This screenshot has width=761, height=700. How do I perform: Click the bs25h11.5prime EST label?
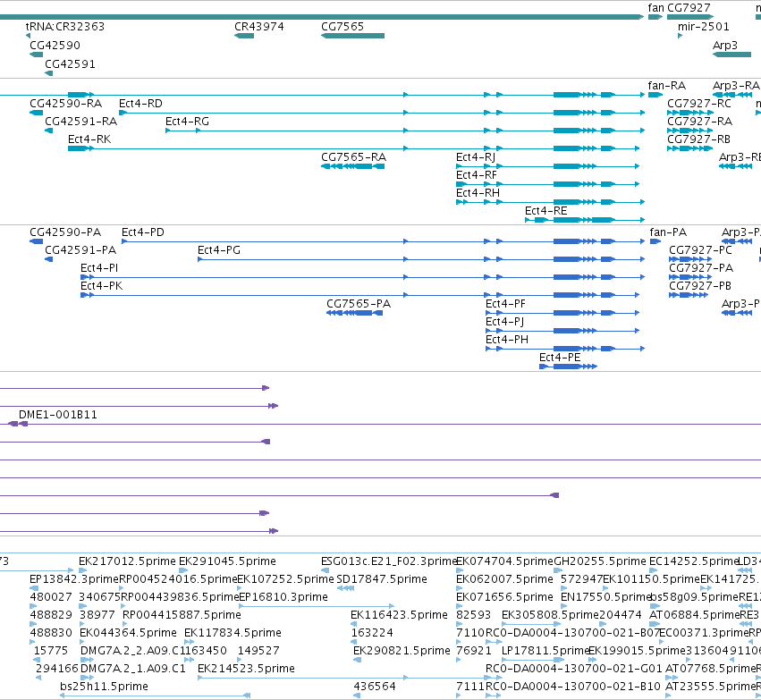coord(104,687)
